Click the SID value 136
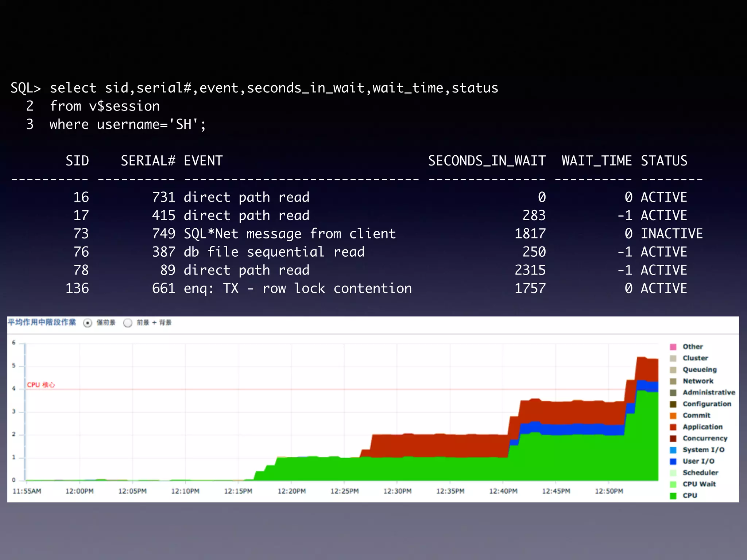 (77, 288)
